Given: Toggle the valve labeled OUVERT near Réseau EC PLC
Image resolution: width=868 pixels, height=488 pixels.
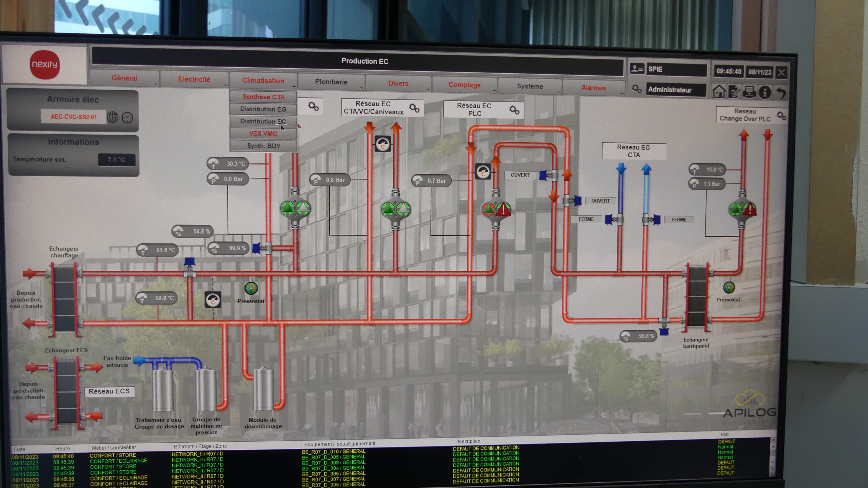Looking at the screenshot, I should pos(543,175).
